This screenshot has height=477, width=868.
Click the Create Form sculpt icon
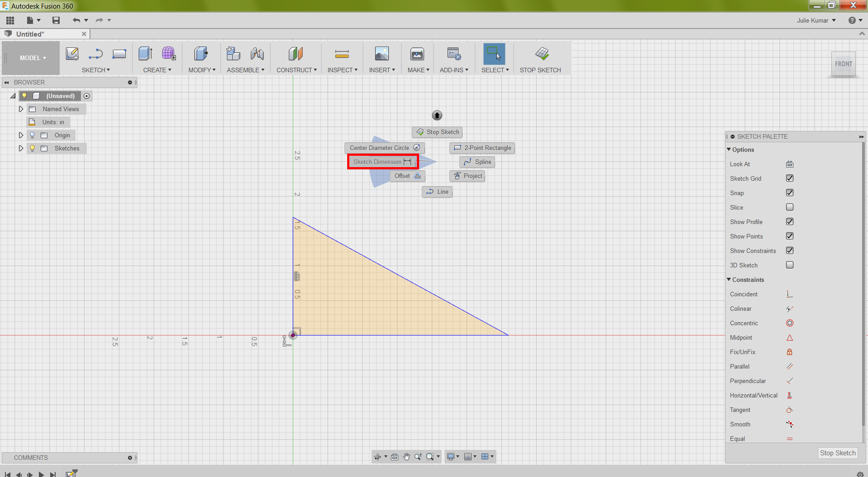(169, 54)
